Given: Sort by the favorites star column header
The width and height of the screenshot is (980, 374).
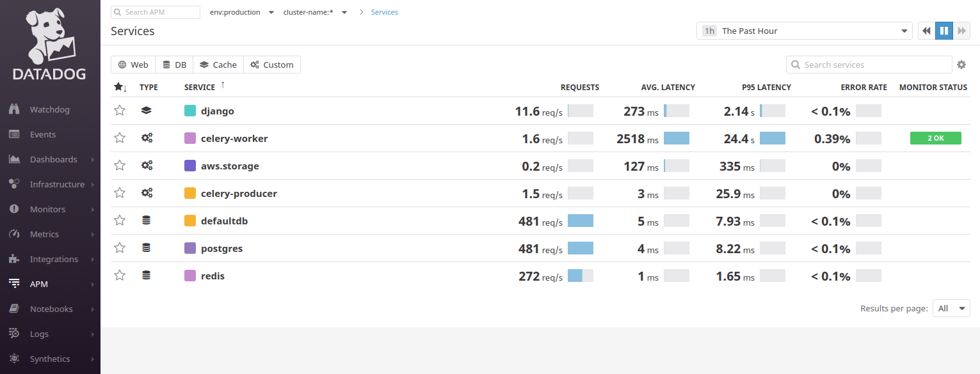Looking at the screenshot, I should (x=120, y=87).
